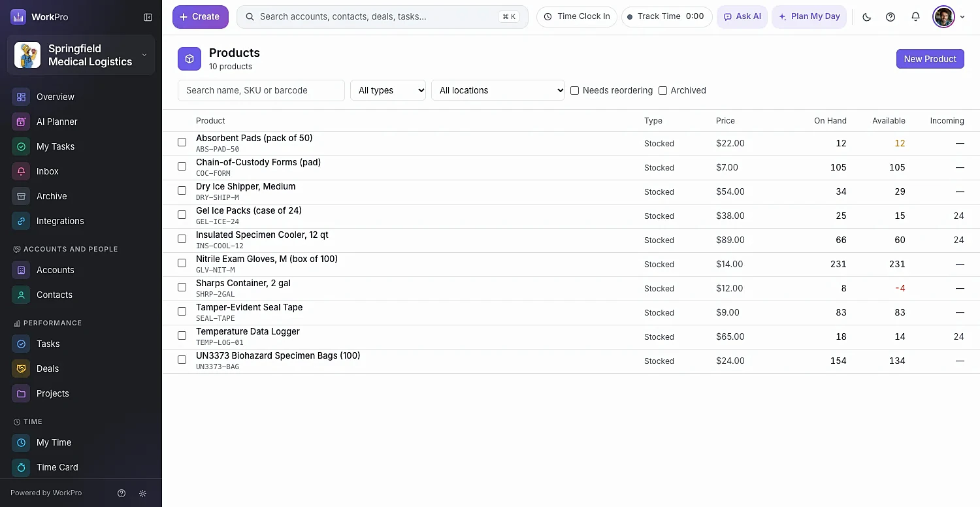The height and width of the screenshot is (507, 980).
Task: Click Plan My Day
Action: coord(809,17)
